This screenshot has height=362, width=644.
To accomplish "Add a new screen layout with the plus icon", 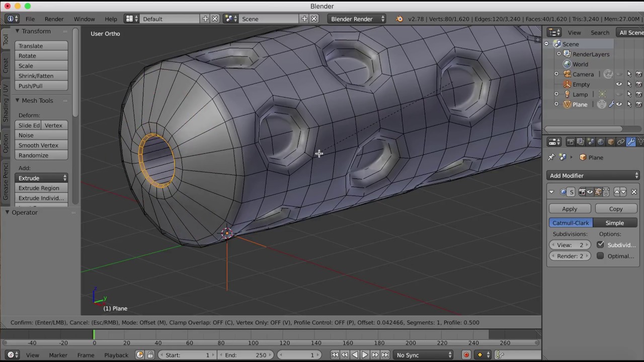I will [205, 19].
